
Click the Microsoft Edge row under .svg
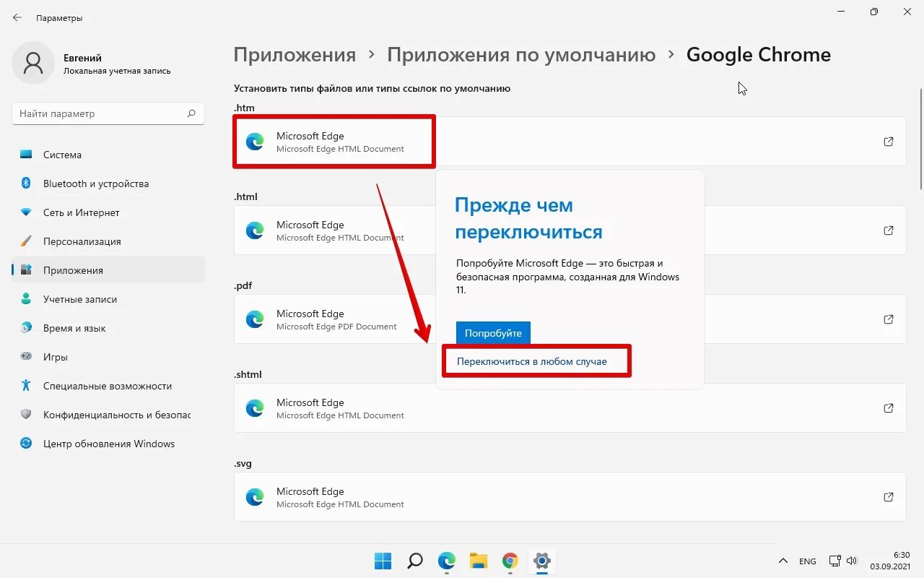(570, 497)
